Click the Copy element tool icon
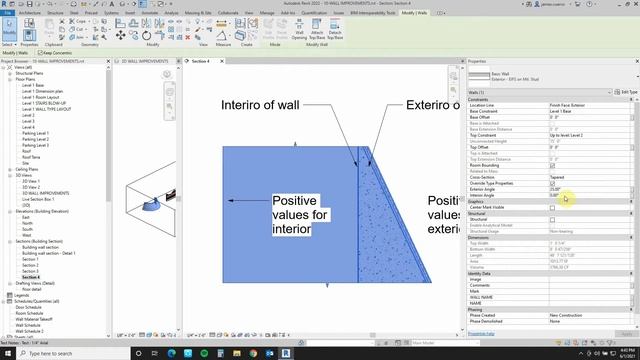Screen dimensions: 640x360 pos(133,36)
